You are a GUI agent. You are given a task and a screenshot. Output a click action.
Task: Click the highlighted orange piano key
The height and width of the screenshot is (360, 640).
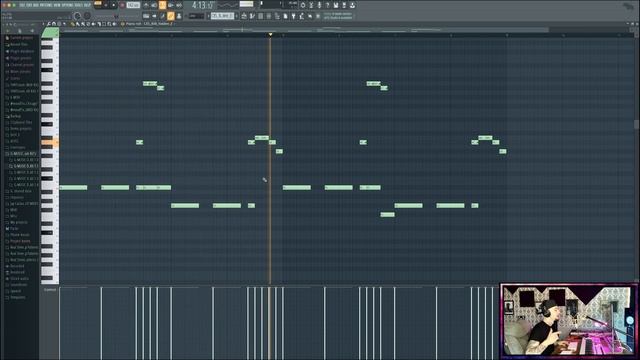point(50,142)
